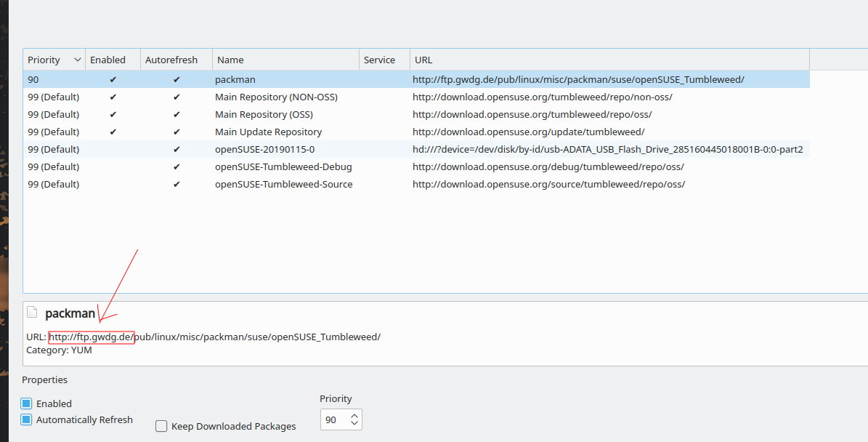
Task: Select openSUSE-Tumbleweed-Debug repository row
Action: 416,166
